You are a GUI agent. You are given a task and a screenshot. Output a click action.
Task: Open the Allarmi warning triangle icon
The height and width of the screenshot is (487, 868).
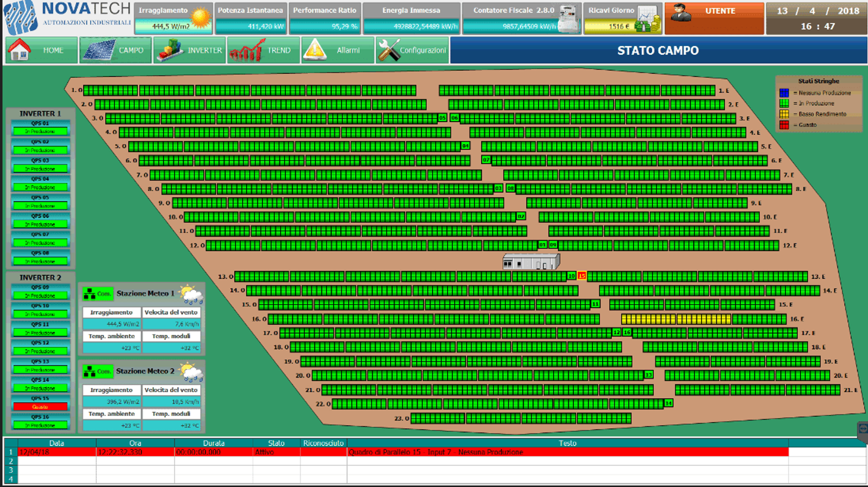(x=315, y=50)
